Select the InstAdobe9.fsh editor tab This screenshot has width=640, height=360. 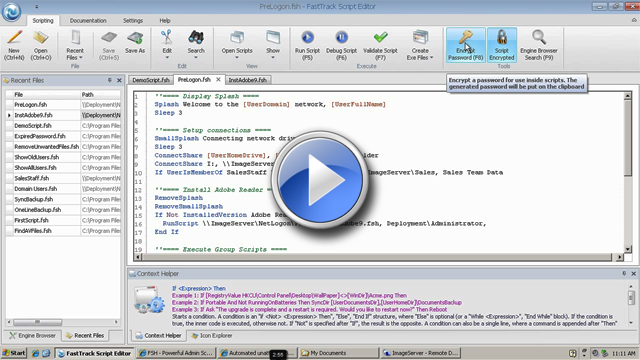tap(247, 80)
